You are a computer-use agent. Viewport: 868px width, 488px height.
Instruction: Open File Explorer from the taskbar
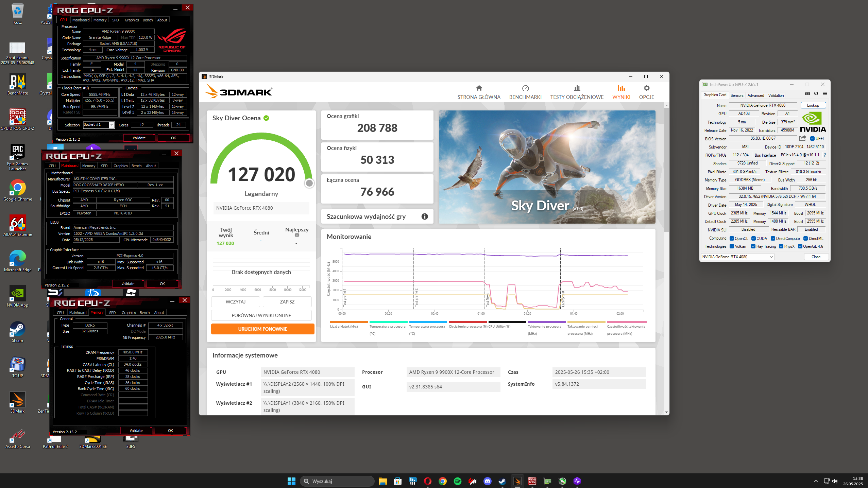coord(382,481)
